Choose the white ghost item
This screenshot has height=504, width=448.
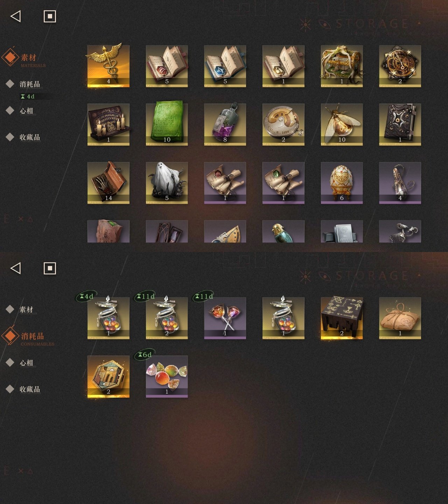pyautogui.click(x=167, y=183)
